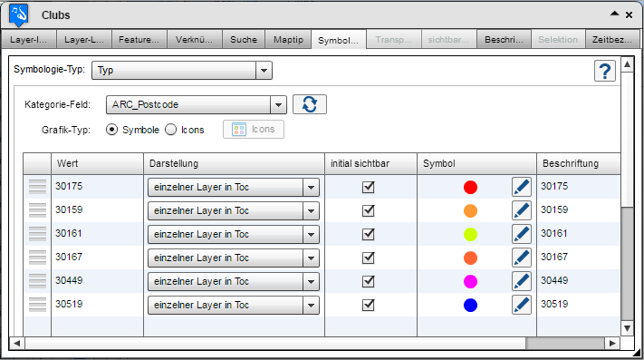This screenshot has width=644, height=360.
Task: Click drag handle icon of row 30159
Action: click(x=37, y=210)
